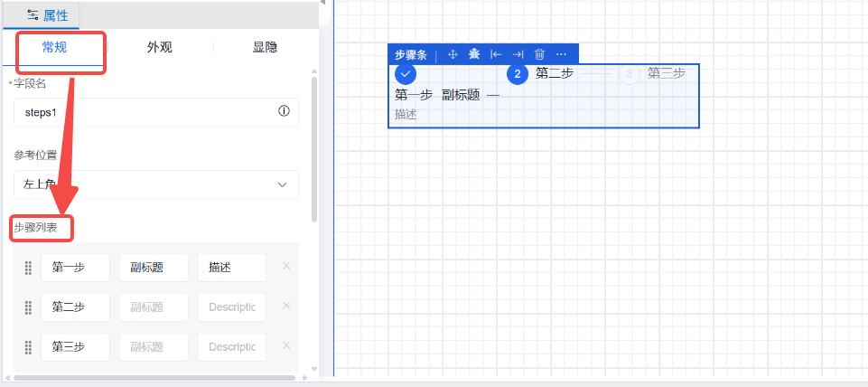Click the scroll-down arrow of properties panel
The height and width of the screenshot is (387, 868).
click(314, 369)
